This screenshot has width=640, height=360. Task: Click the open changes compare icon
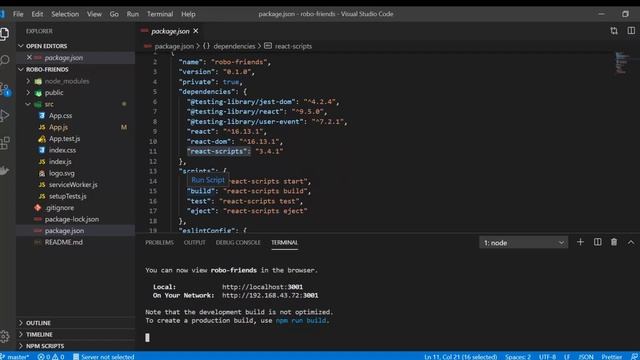coord(614,31)
